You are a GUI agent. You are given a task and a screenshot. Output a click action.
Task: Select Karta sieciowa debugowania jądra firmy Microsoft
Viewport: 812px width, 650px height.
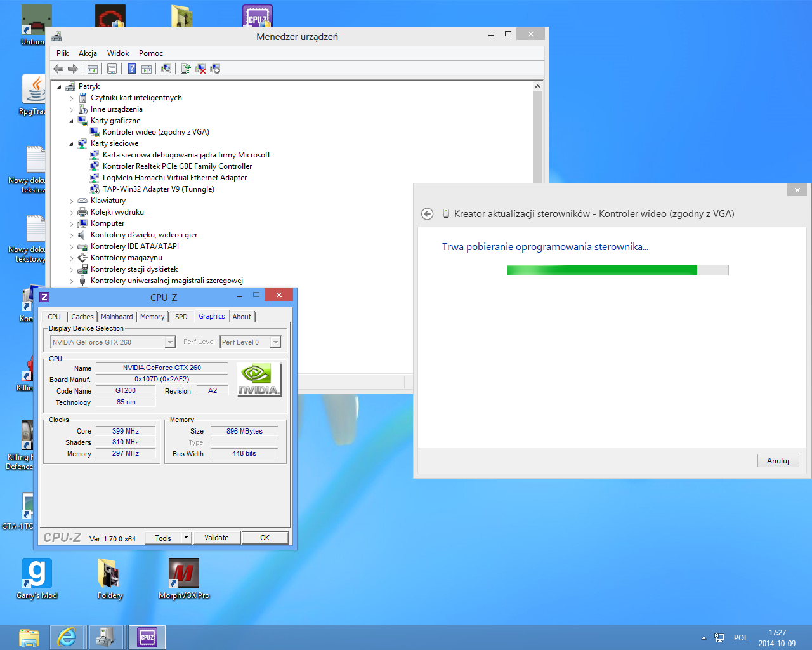186,155
